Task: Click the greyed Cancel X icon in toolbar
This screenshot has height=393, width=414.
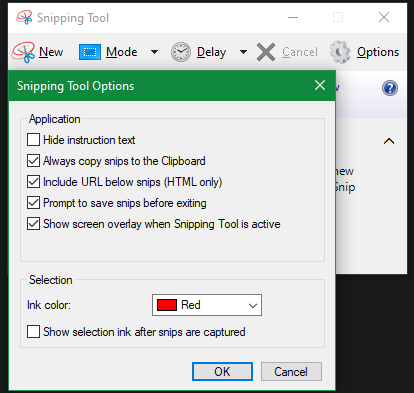Action: (x=266, y=52)
